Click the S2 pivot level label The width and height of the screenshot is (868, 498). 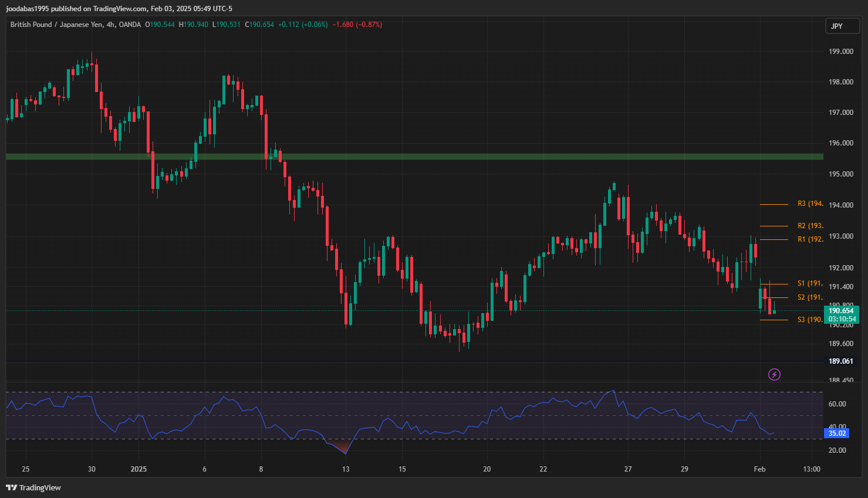pyautogui.click(x=810, y=297)
